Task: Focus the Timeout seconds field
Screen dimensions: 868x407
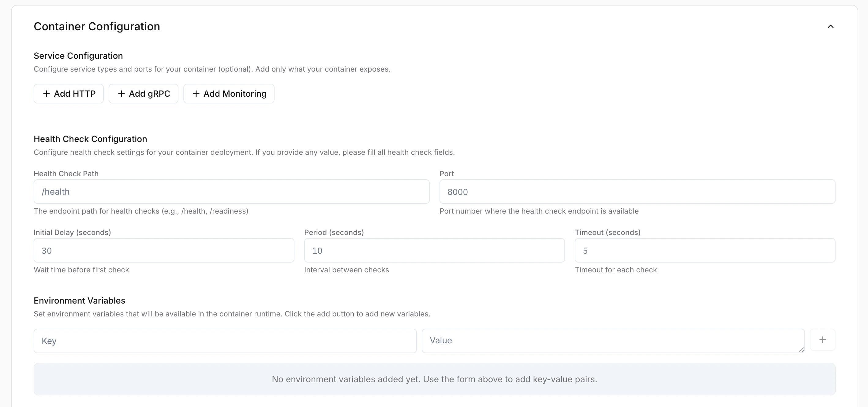Action: coord(705,250)
